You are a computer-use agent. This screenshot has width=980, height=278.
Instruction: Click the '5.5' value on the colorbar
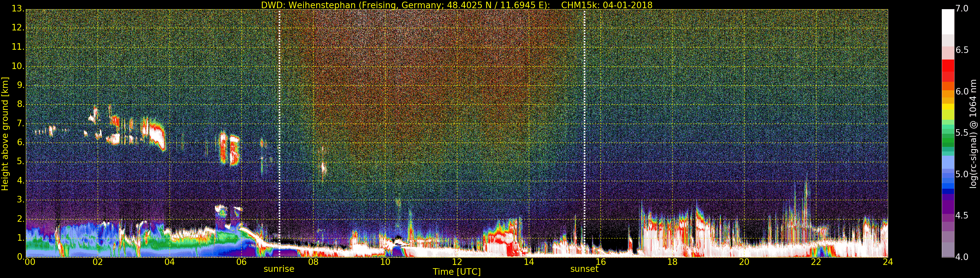click(962, 133)
